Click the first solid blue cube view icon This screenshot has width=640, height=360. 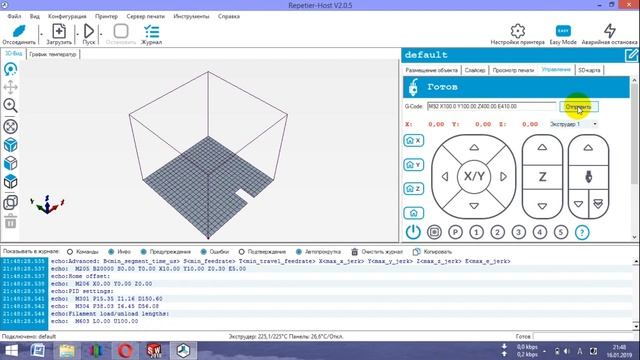click(11, 145)
